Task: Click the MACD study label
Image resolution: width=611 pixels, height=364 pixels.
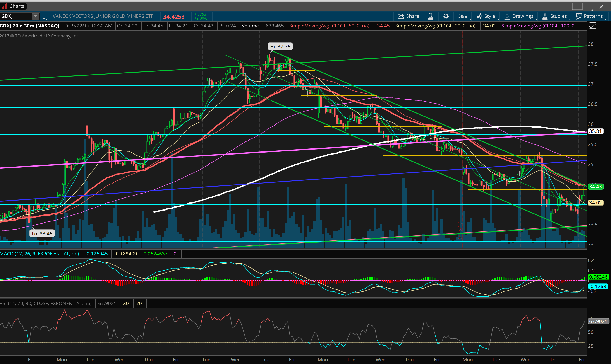Action: [39, 254]
